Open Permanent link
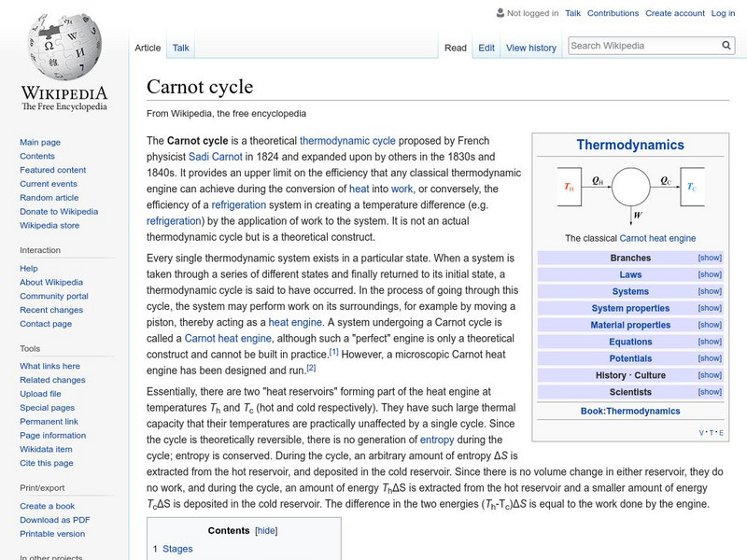The image size is (747, 560). tap(49, 421)
